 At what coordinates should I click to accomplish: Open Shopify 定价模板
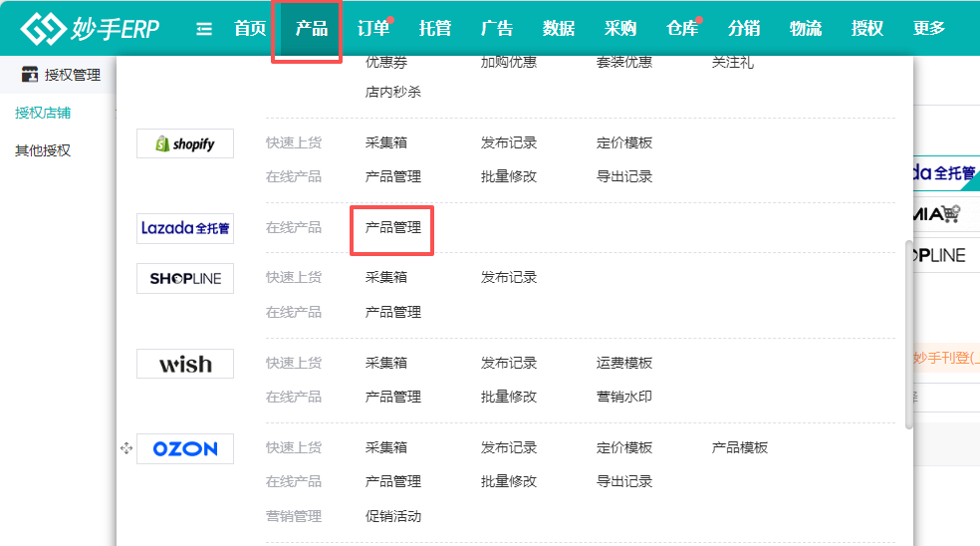[x=624, y=142]
